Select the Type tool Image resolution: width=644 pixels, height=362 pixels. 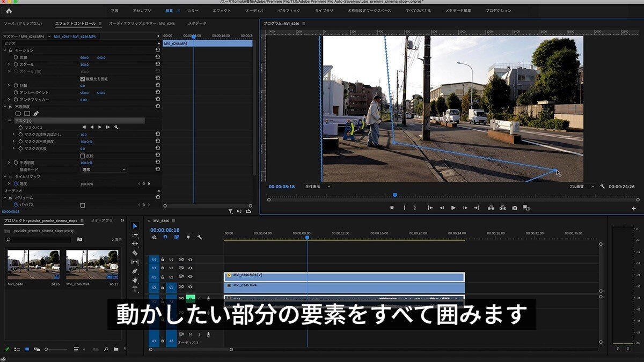(135, 289)
